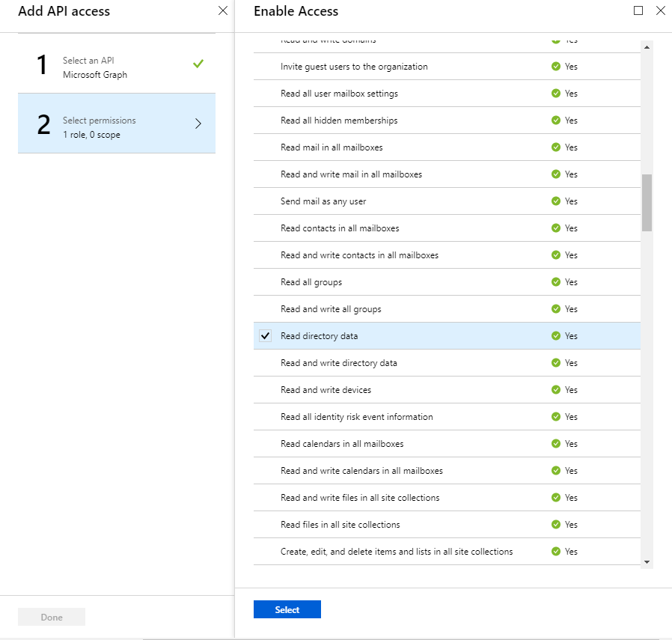
Task: Click the permissions list scrollbar thumb
Action: (x=647, y=202)
